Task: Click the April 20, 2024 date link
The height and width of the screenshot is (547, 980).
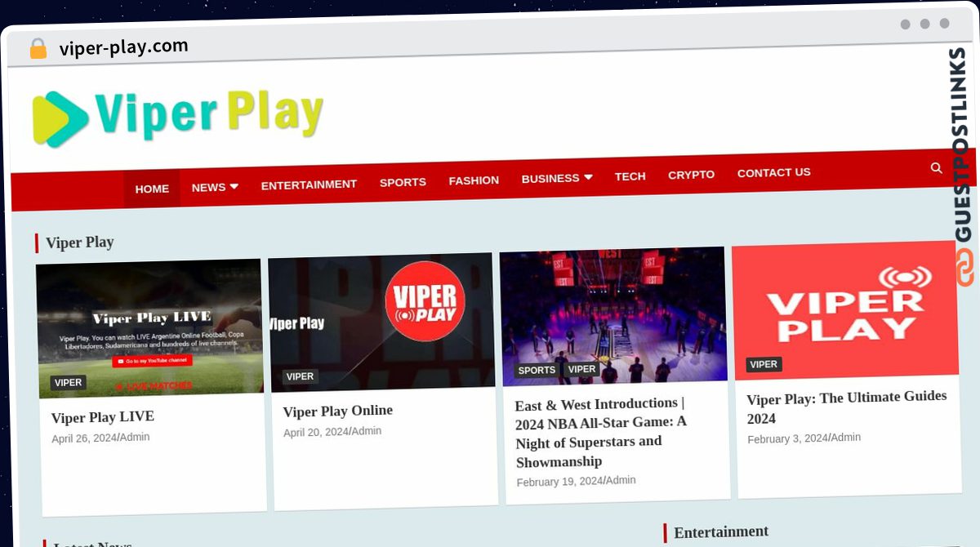Action: point(316,432)
